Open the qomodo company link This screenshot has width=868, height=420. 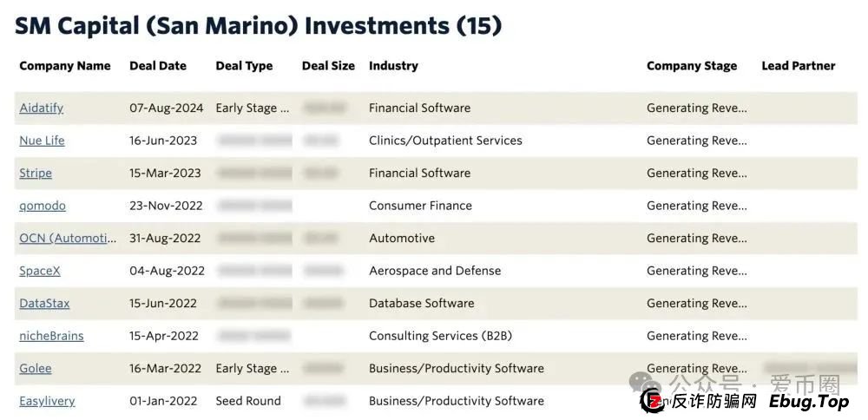[43, 206]
